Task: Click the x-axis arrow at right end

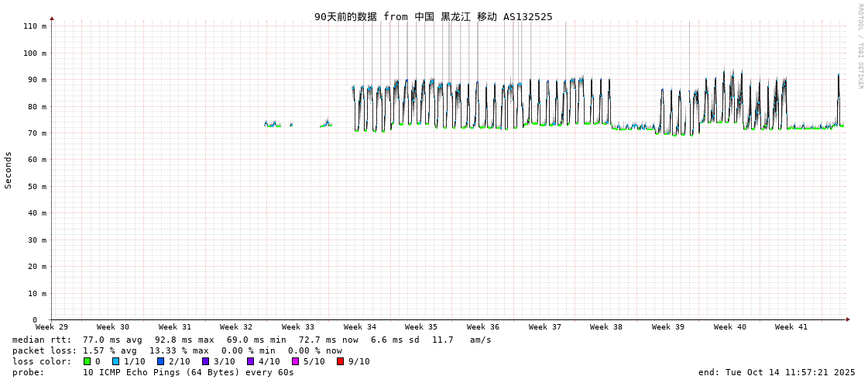Action: 848,319
